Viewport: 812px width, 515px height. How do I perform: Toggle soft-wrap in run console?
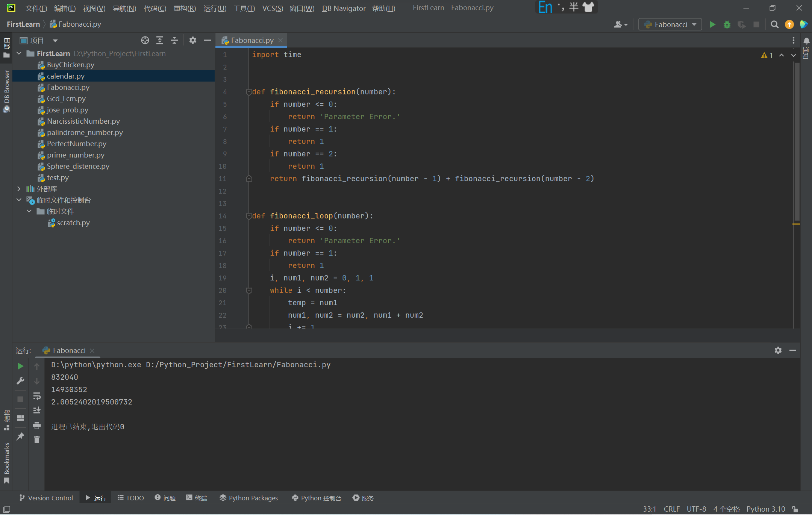tap(37, 396)
